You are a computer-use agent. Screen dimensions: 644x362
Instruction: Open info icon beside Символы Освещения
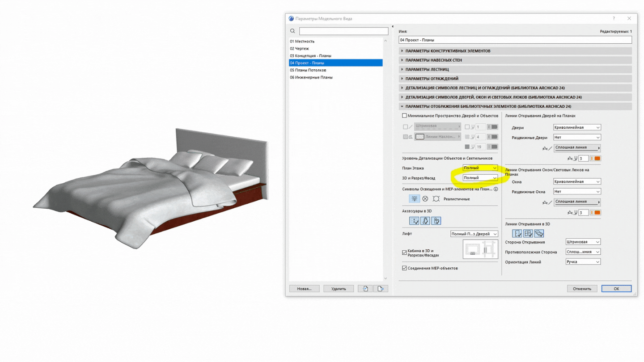[496, 189]
